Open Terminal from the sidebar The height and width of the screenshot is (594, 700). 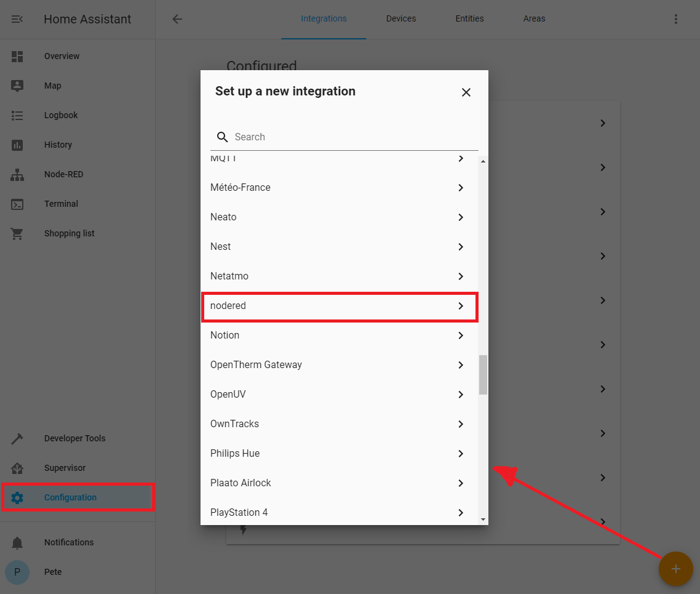(78, 204)
